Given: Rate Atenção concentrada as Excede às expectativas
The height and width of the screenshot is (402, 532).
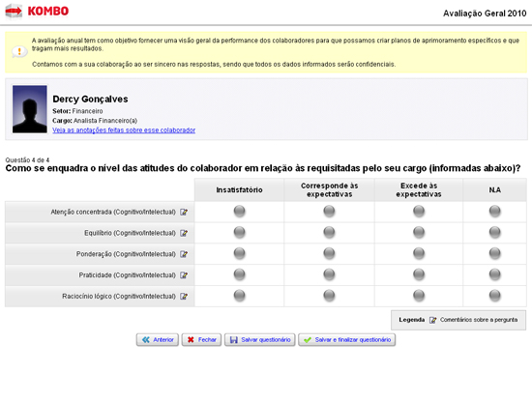Looking at the screenshot, I should (419, 212).
